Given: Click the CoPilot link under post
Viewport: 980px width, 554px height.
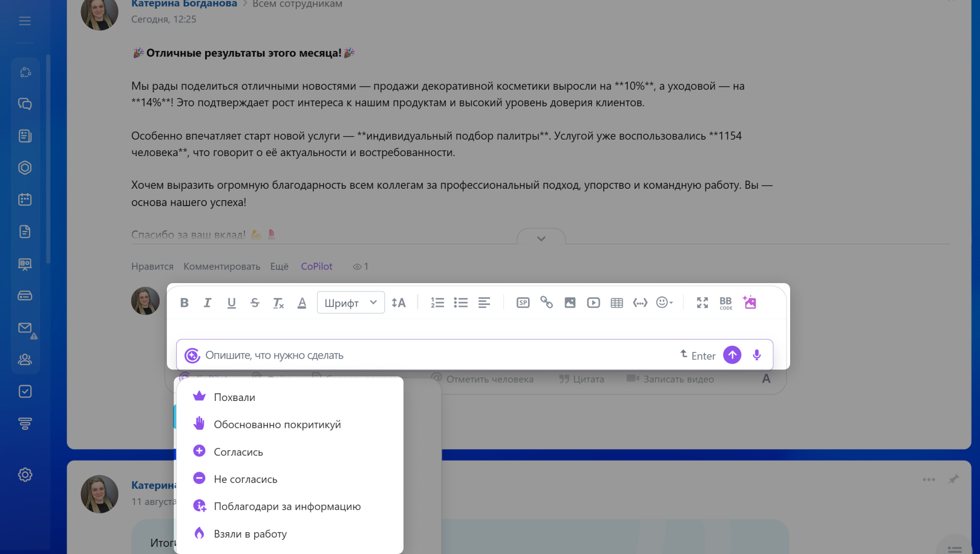Looking at the screenshot, I should pyautogui.click(x=316, y=266).
